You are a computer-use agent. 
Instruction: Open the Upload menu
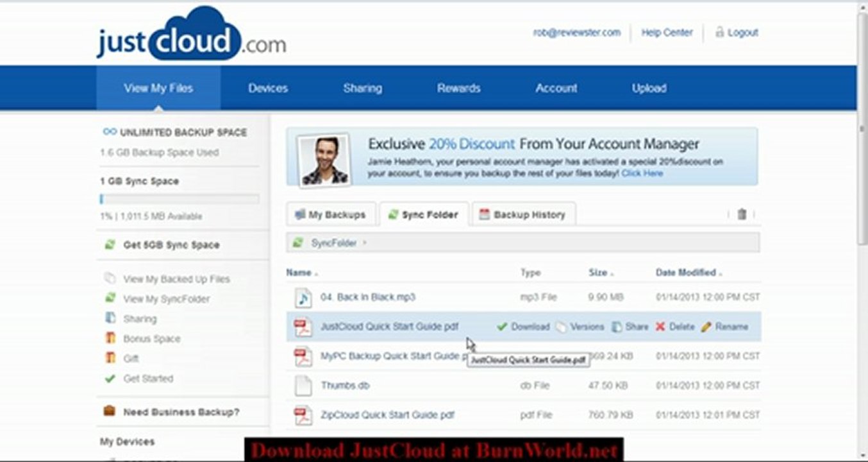click(649, 88)
